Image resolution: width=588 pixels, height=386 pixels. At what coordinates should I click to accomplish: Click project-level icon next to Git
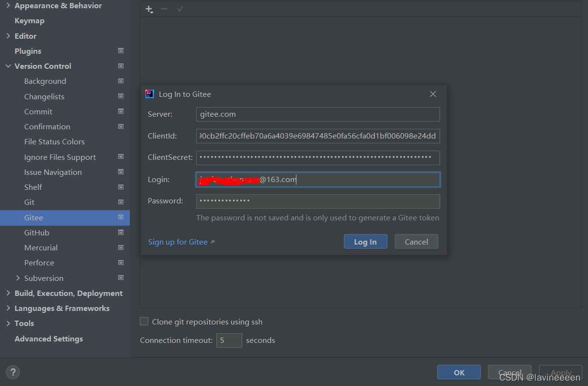tap(121, 202)
